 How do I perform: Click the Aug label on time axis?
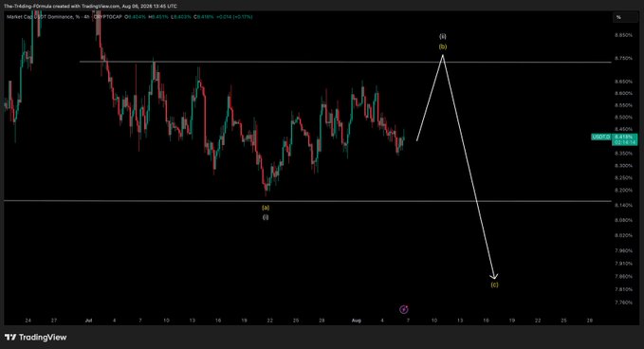(x=356, y=321)
